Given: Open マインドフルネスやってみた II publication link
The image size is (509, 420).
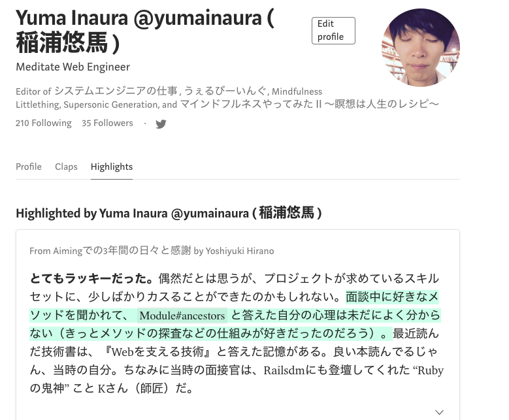Looking at the screenshot, I should point(309,105).
